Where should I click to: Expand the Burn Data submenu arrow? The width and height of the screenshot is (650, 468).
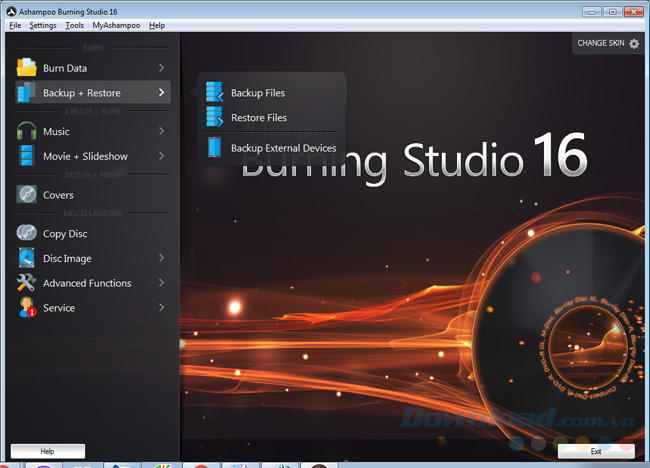pos(161,68)
